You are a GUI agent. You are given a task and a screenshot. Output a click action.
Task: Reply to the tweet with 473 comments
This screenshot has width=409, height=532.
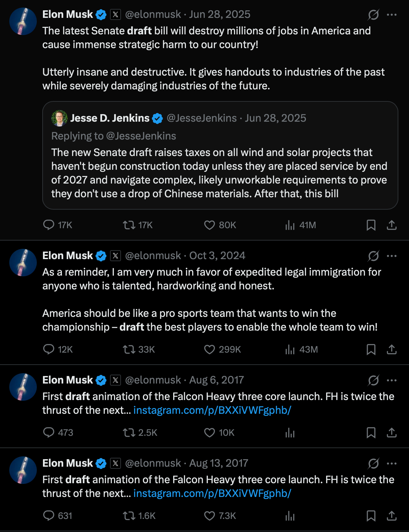click(x=49, y=433)
